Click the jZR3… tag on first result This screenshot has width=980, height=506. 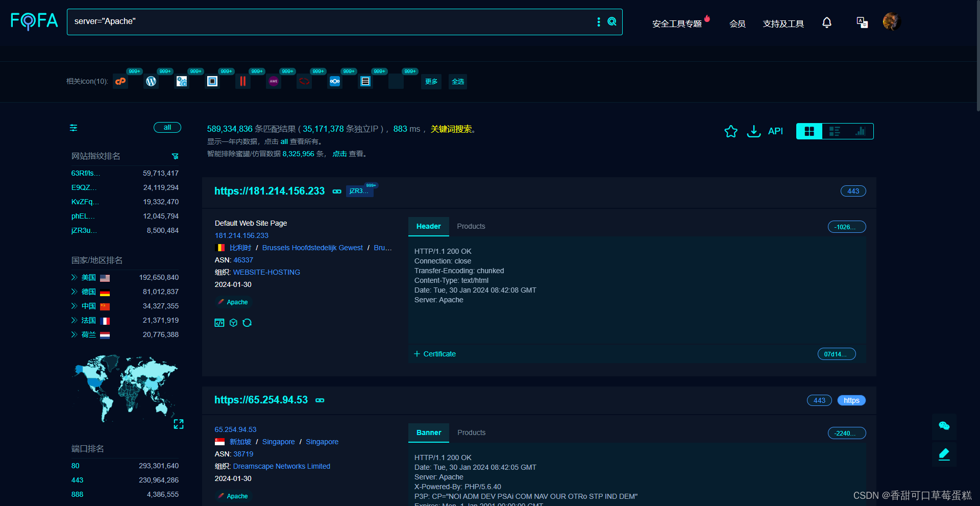coord(359,191)
